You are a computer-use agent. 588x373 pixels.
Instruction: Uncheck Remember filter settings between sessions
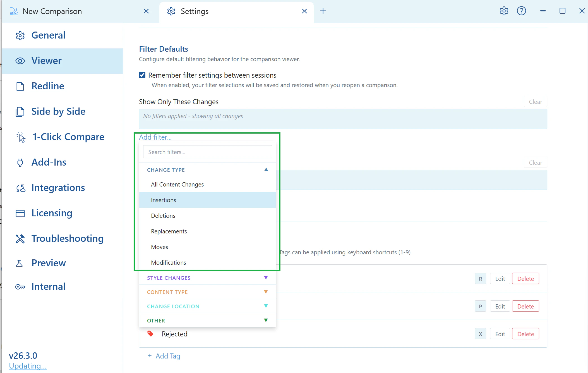pos(142,75)
